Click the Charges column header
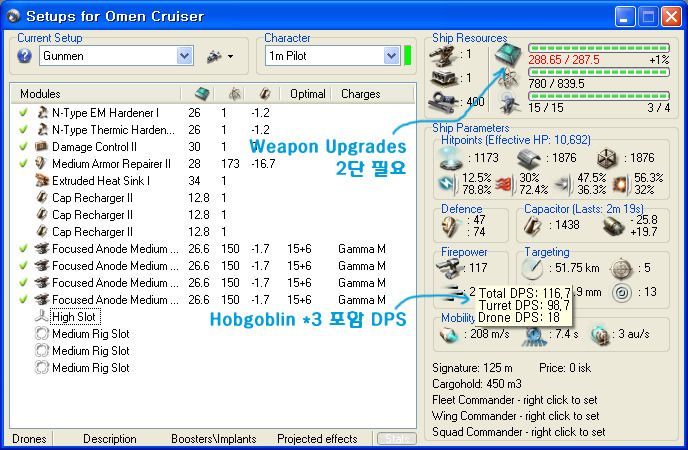 click(361, 94)
